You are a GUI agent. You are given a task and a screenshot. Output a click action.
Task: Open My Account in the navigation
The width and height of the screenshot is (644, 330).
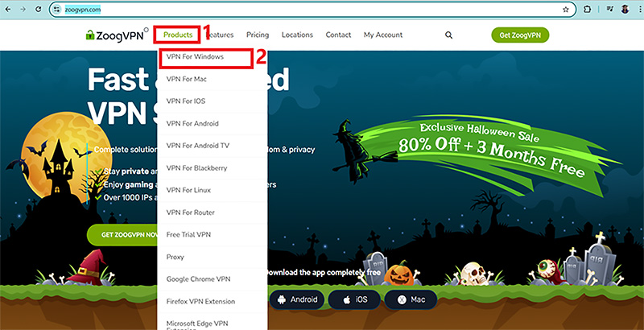tap(383, 35)
